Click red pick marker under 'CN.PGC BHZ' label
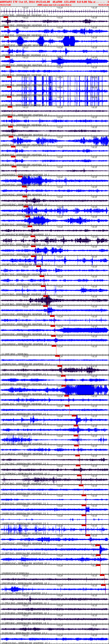109x644 pixels. pos(6,17)
